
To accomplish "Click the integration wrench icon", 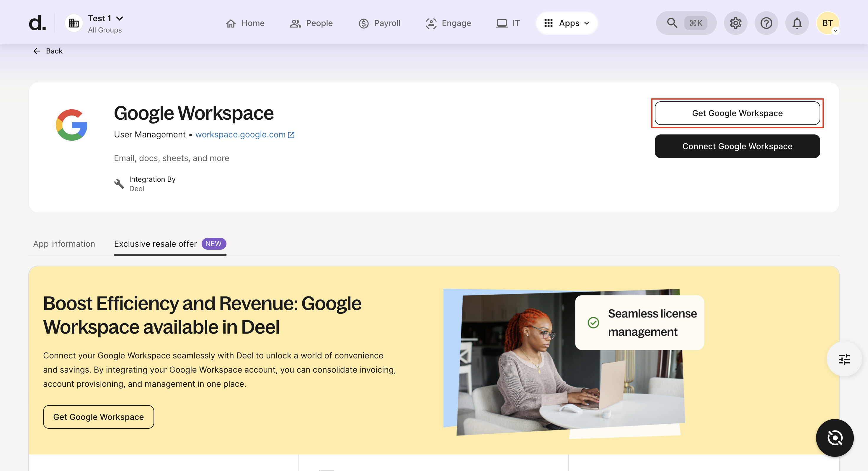I will tap(119, 184).
